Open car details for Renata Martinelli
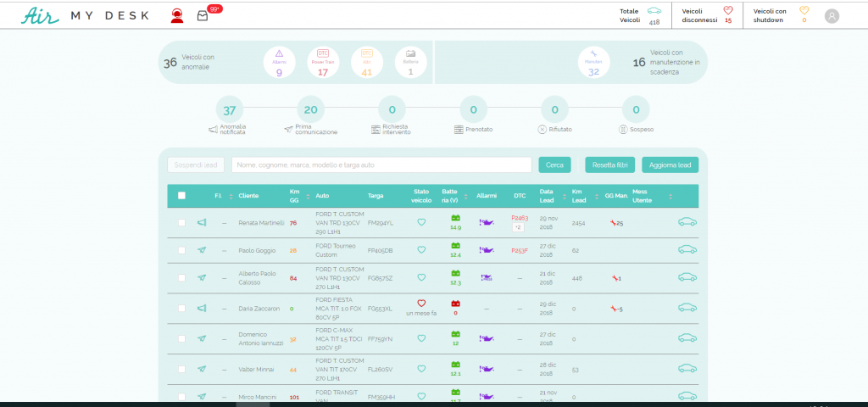Screen dimensions: 868x407 pyautogui.click(x=687, y=222)
